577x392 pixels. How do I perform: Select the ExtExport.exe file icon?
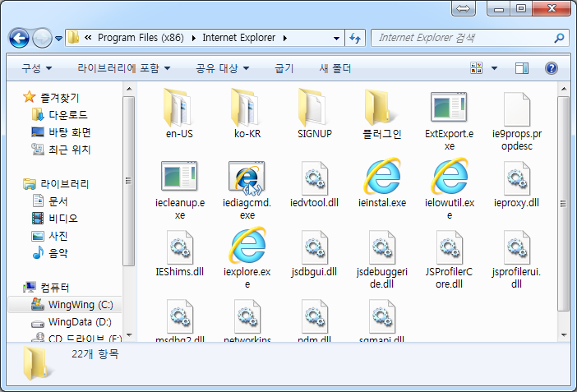pyautogui.click(x=449, y=108)
